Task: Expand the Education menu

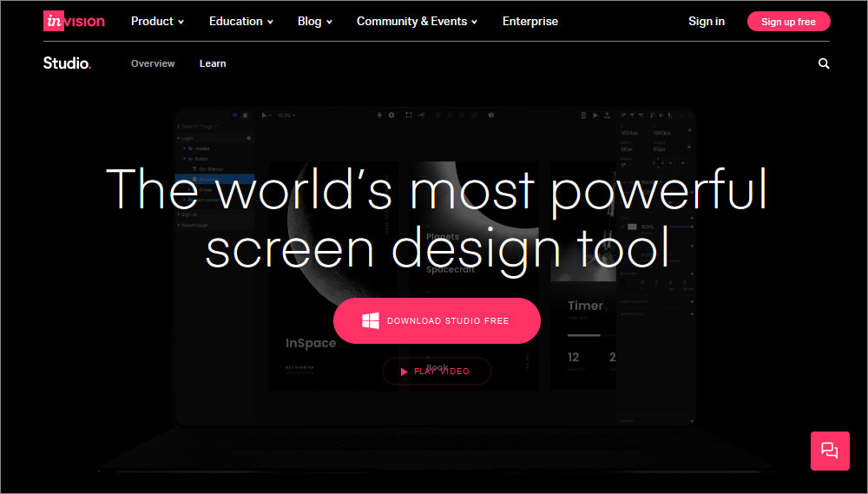Action: point(240,21)
